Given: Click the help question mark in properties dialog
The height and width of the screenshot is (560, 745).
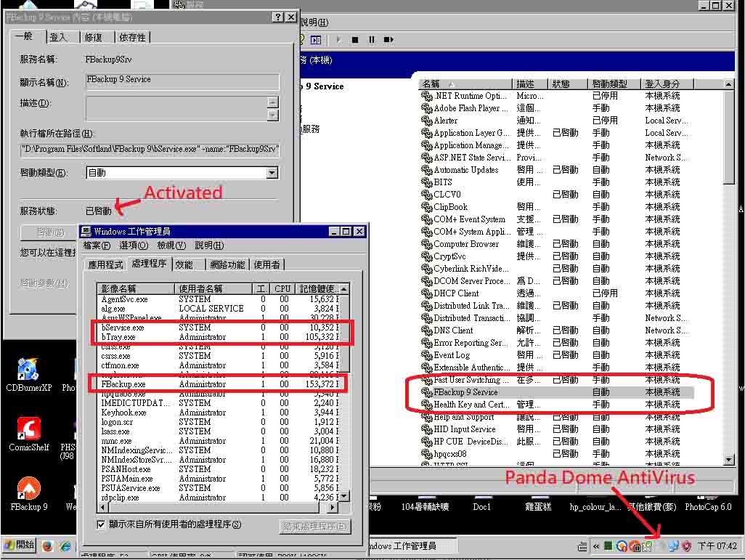Looking at the screenshot, I should (277, 17).
